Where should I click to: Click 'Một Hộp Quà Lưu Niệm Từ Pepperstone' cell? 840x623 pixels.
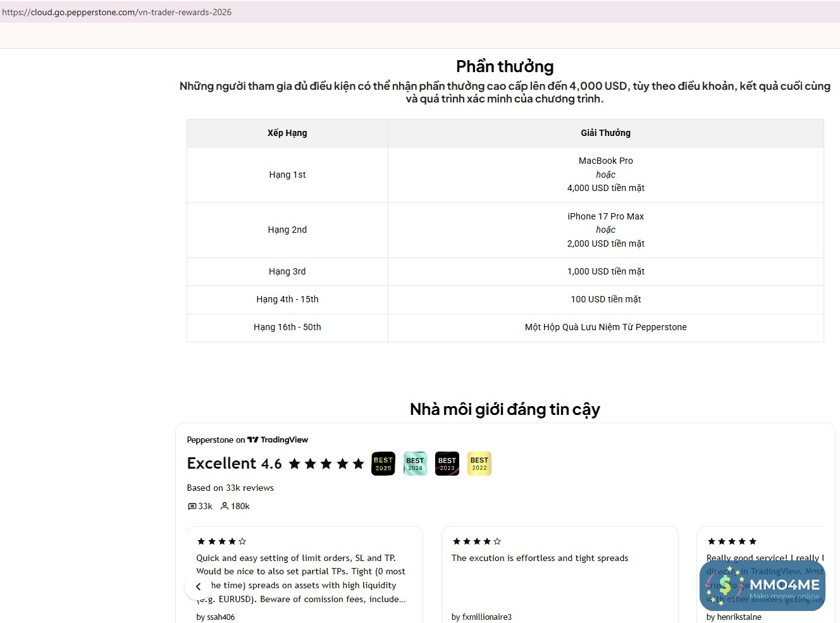tap(606, 327)
